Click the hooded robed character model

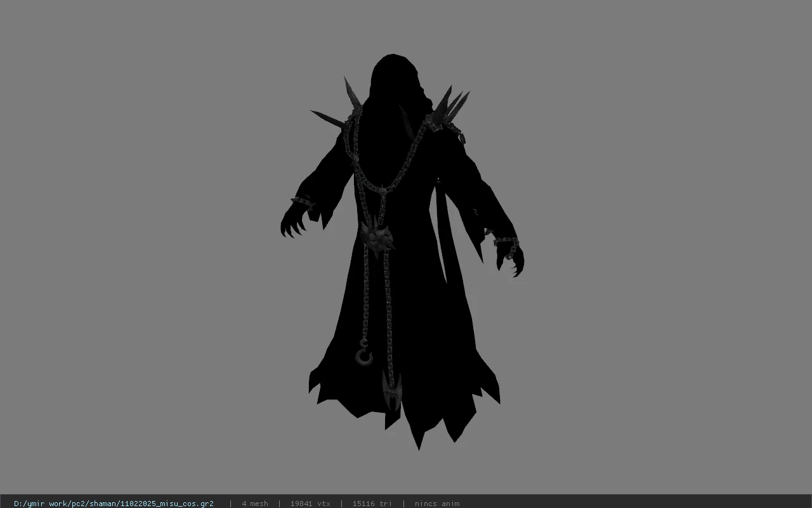tap(402, 252)
